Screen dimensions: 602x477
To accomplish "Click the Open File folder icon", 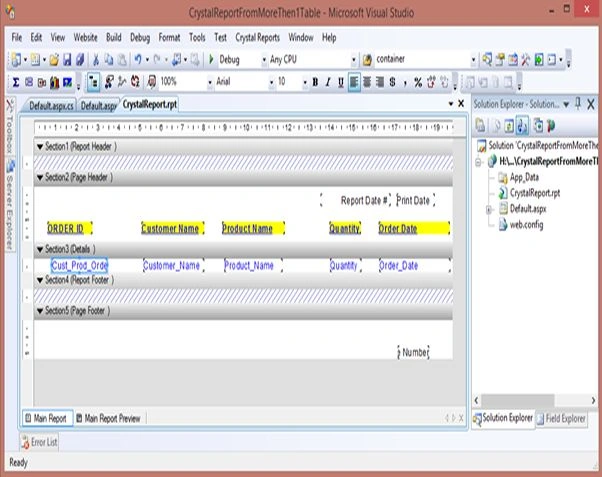I will click(54, 60).
